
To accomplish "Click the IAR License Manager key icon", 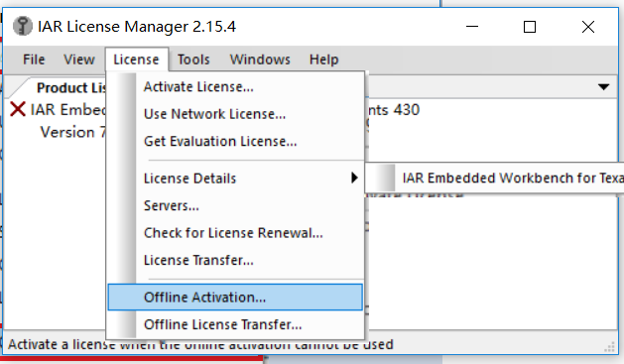I will pyautogui.click(x=23, y=26).
